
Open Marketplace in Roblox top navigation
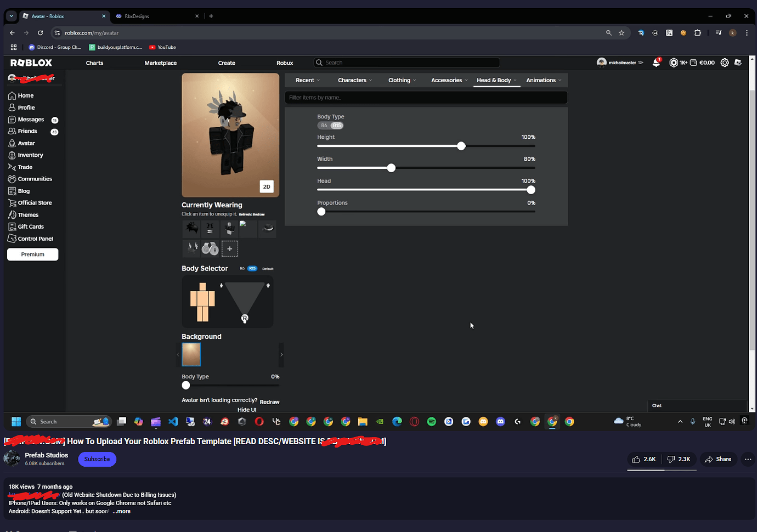[161, 63]
